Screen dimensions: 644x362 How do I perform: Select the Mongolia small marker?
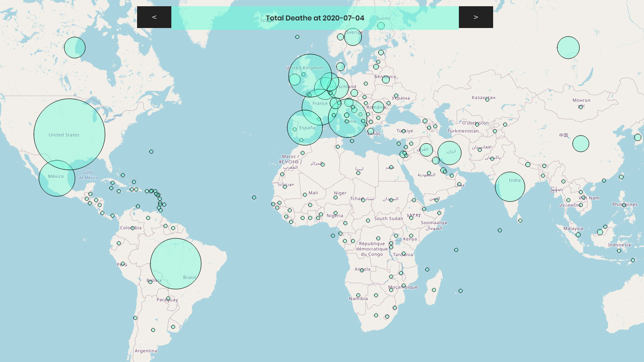coord(581,107)
